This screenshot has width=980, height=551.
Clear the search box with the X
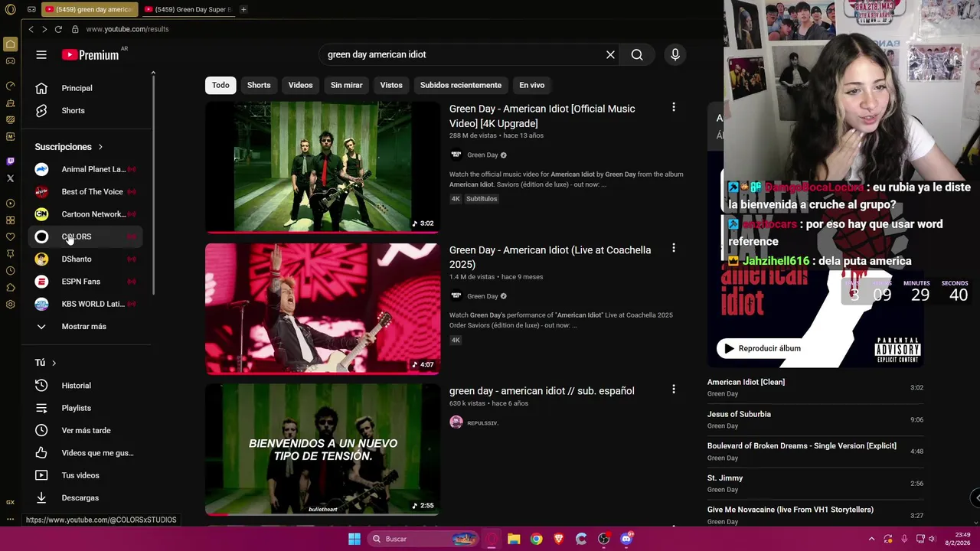click(610, 54)
